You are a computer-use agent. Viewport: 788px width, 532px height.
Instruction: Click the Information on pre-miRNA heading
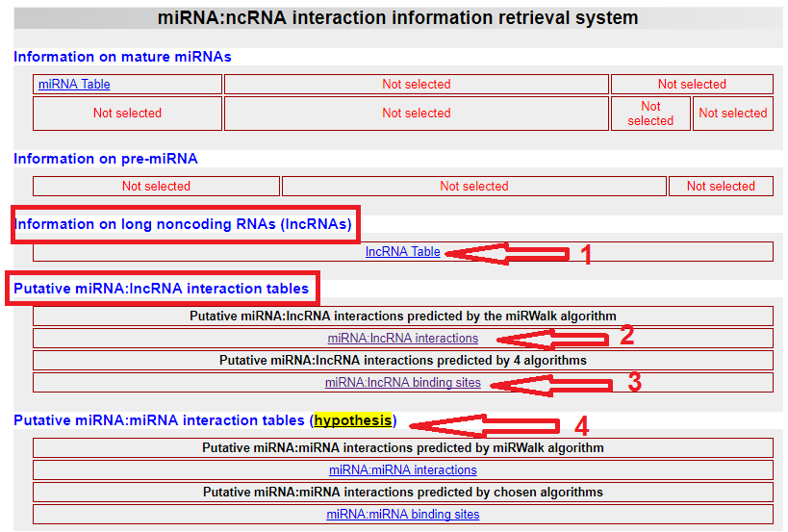[106, 159]
